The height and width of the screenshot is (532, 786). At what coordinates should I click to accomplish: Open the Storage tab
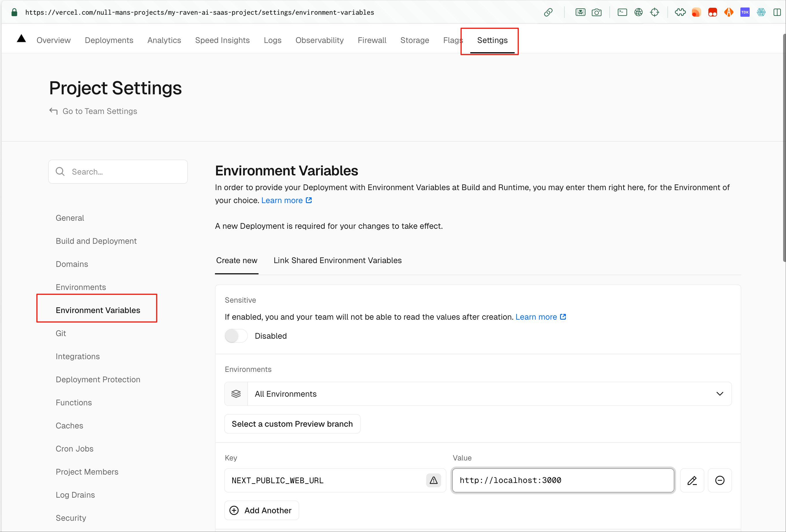pyautogui.click(x=415, y=40)
